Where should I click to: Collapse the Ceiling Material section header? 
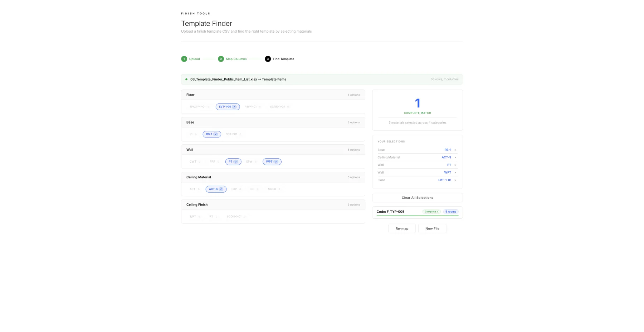273,177
